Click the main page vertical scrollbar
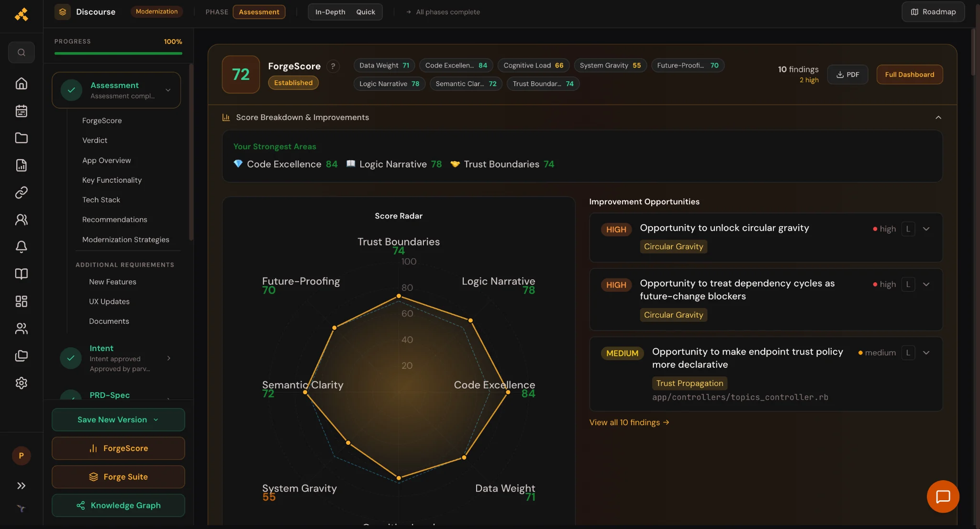Viewport: 980px width, 529px height. tap(973, 53)
